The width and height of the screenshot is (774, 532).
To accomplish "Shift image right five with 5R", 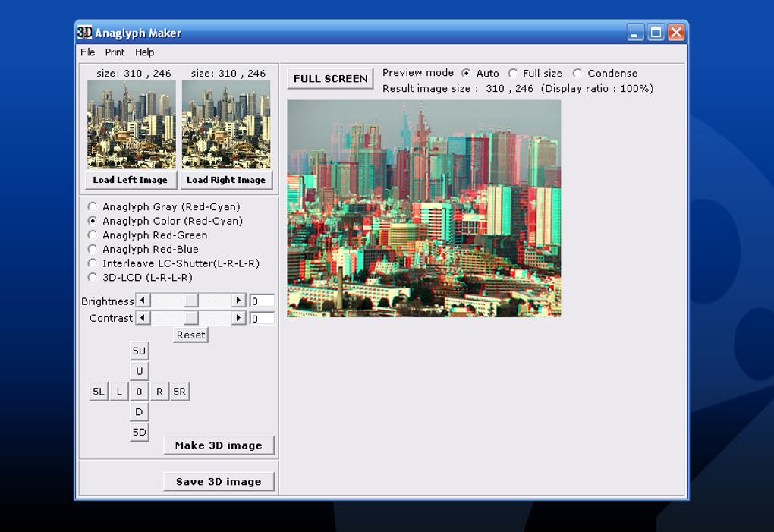I will pos(180,392).
